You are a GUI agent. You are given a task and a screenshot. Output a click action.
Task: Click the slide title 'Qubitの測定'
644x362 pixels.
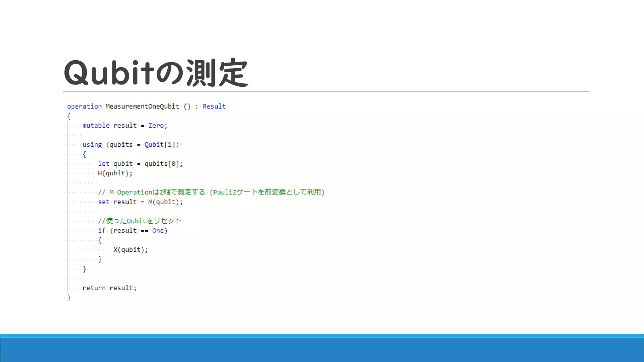[x=156, y=73]
